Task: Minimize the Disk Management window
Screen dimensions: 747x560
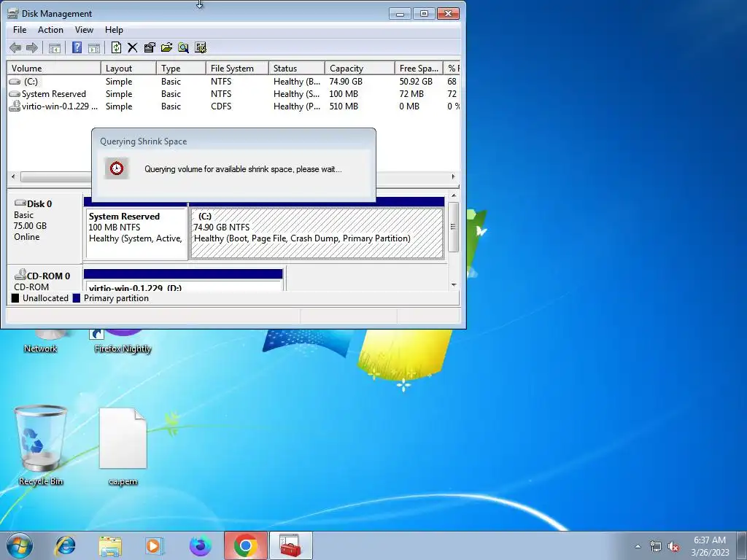Action: point(400,14)
